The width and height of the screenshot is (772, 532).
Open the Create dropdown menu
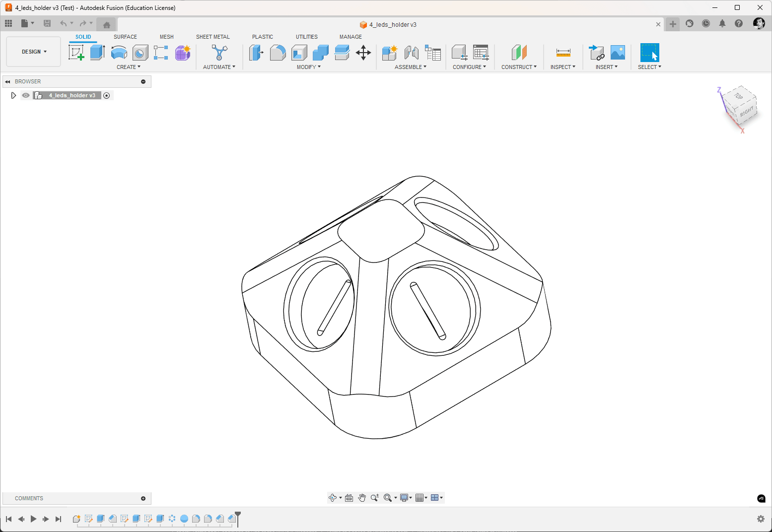tap(129, 67)
